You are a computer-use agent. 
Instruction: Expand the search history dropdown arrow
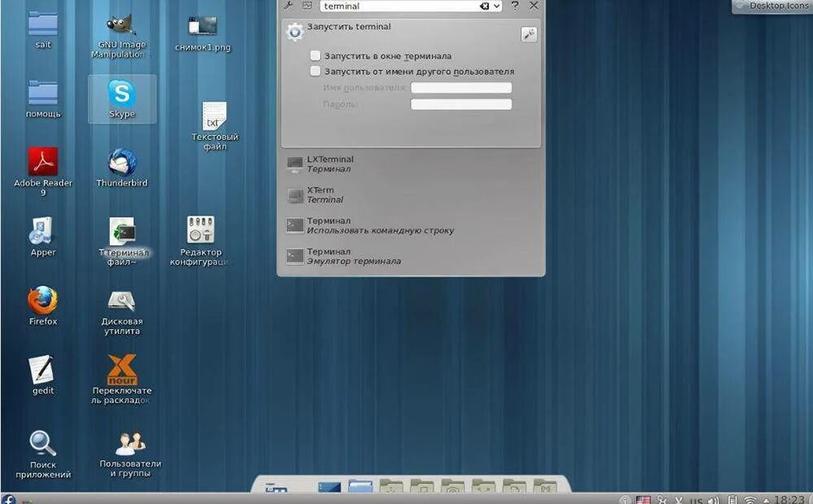point(497,7)
